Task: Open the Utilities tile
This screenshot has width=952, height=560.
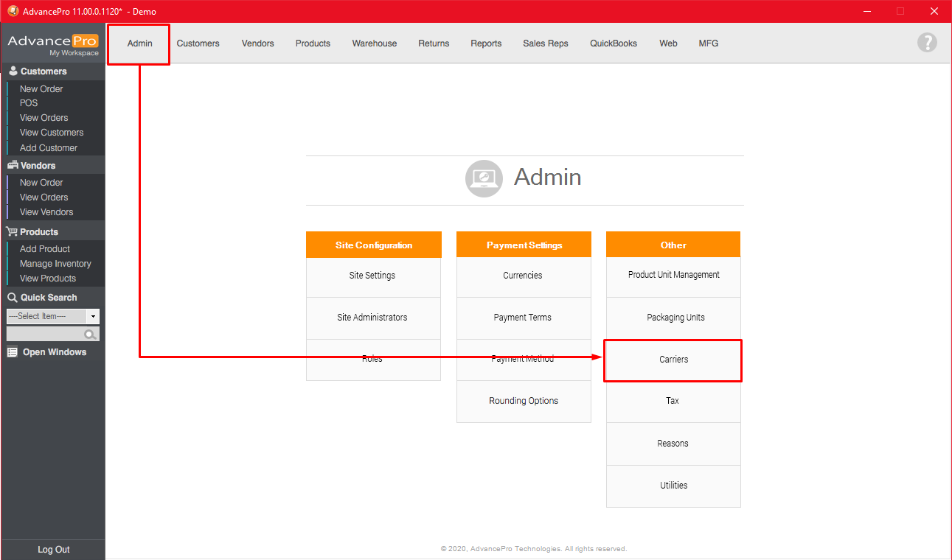Action: [673, 486]
